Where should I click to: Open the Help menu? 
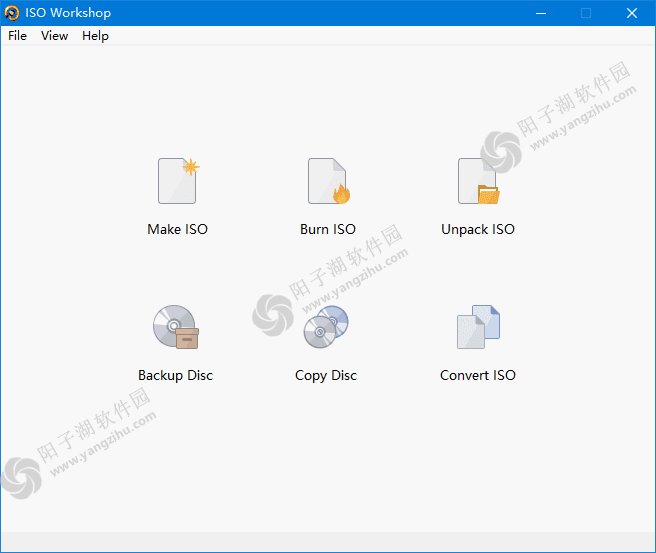click(x=95, y=36)
